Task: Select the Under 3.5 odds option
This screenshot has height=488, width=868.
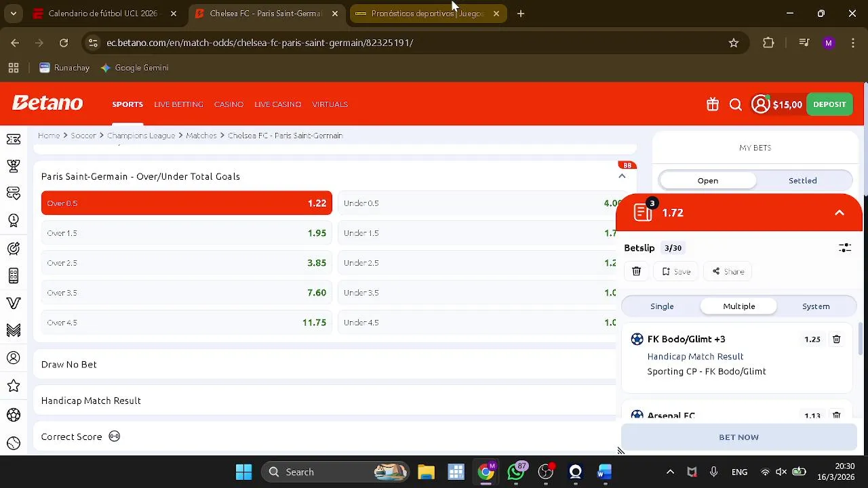Action: tap(477, 293)
